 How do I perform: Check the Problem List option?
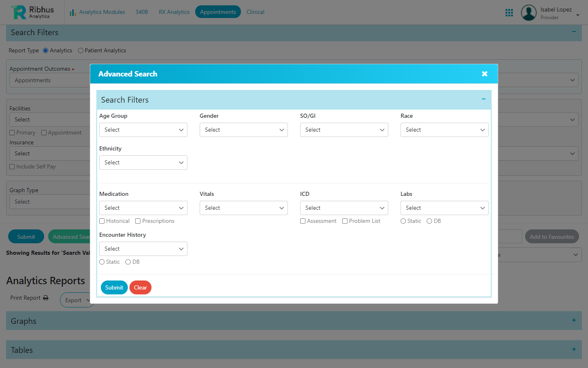coord(345,221)
